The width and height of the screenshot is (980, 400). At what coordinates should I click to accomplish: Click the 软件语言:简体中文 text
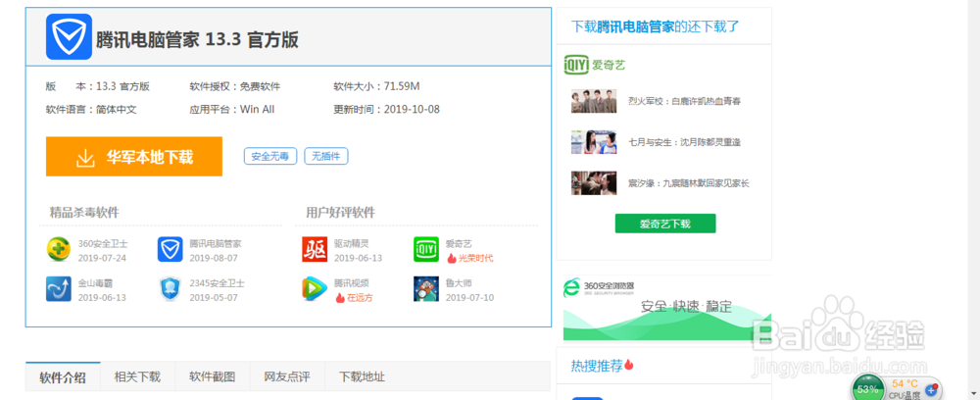91,110
